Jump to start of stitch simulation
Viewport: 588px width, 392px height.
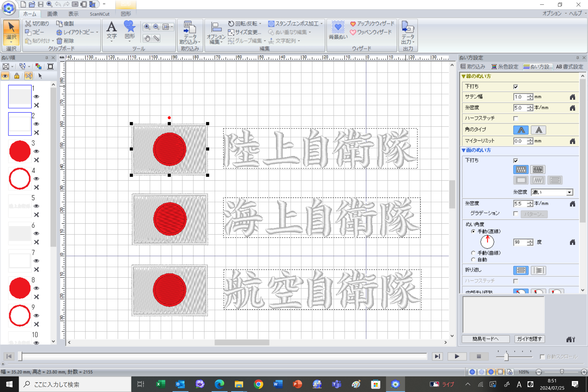pyautogui.click(x=9, y=356)
